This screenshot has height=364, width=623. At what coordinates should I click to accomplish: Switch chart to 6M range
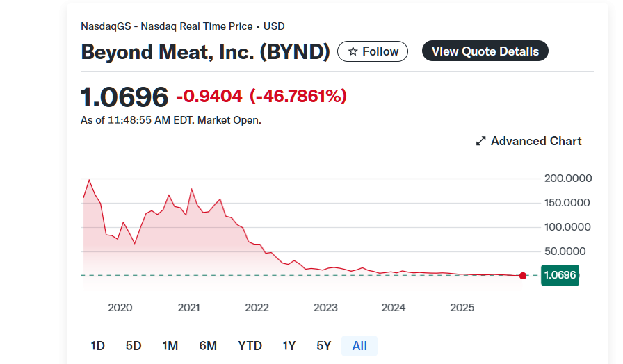[x=208, y=345]
